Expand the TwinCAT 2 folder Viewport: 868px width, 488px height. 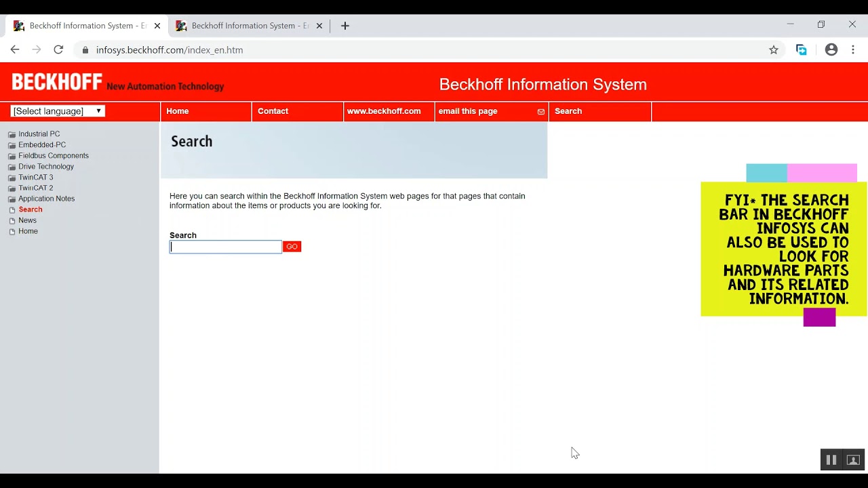click(x=36, y=188)
